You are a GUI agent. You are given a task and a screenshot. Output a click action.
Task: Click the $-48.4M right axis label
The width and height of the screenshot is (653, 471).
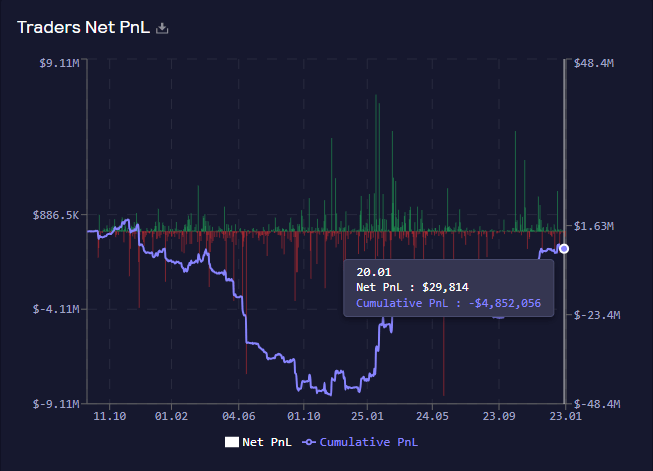click(597, 404)
